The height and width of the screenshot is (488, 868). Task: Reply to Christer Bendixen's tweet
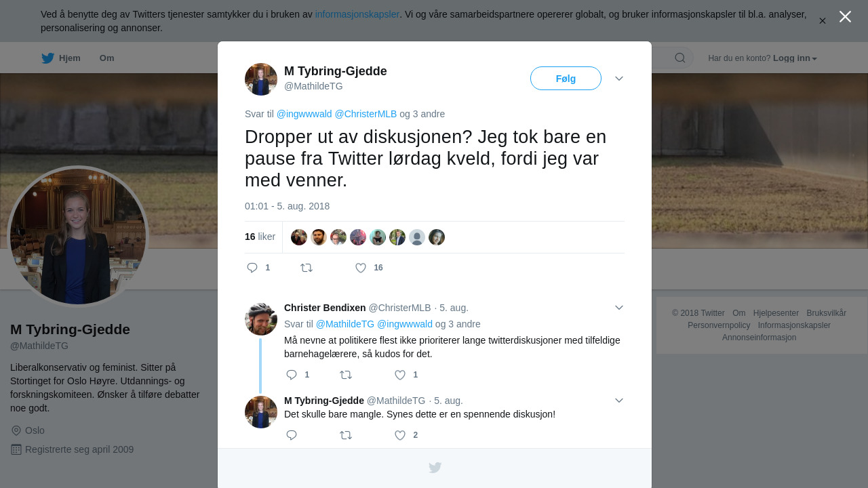[292, 375]
